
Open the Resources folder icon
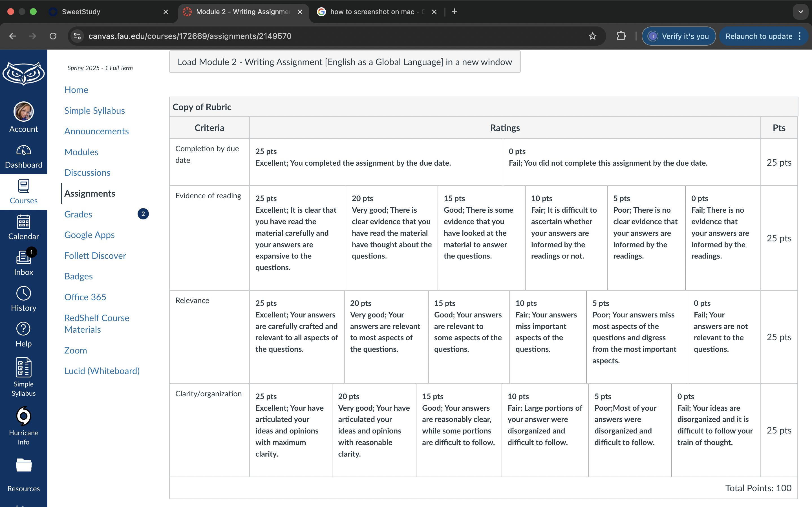(23, 465)
